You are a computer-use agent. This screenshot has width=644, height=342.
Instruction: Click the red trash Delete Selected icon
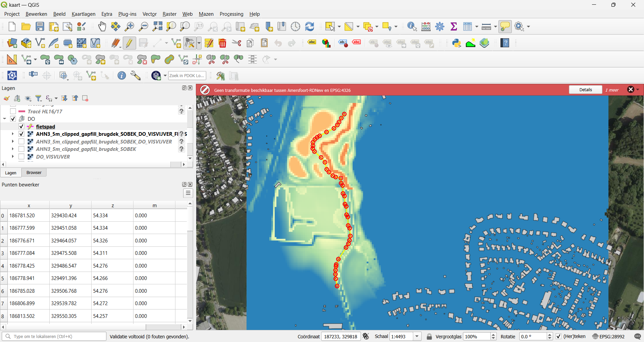click(222, 43)
